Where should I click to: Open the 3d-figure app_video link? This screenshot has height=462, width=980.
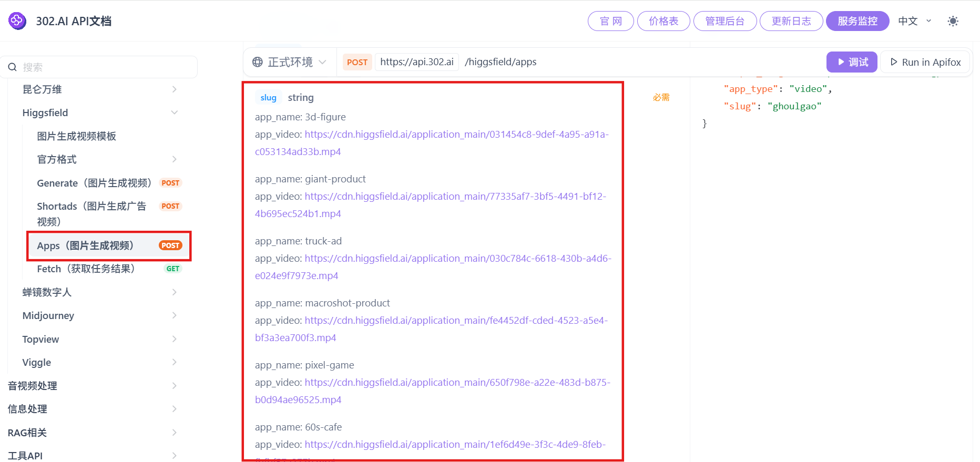(x=432, y=143)
